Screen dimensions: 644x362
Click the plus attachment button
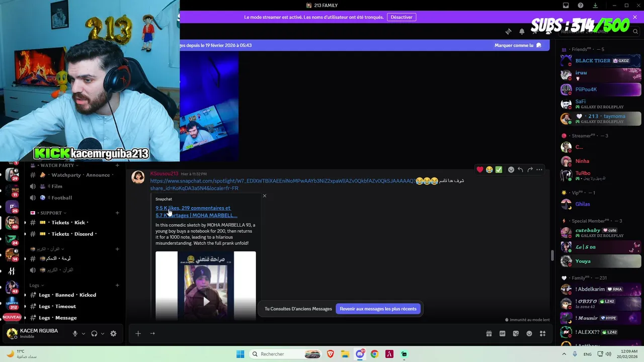pos(138,333)
